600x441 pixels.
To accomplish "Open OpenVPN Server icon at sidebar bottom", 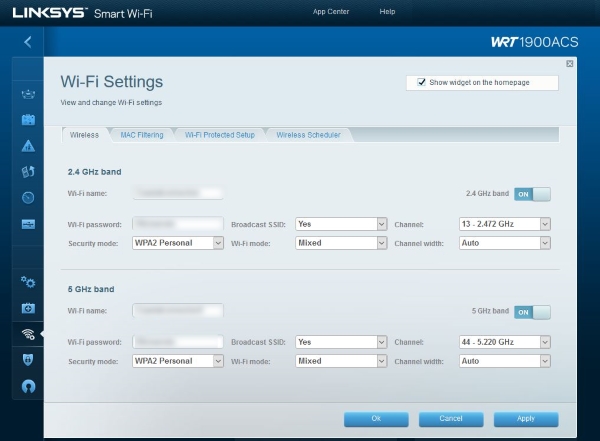I will 28,386.
